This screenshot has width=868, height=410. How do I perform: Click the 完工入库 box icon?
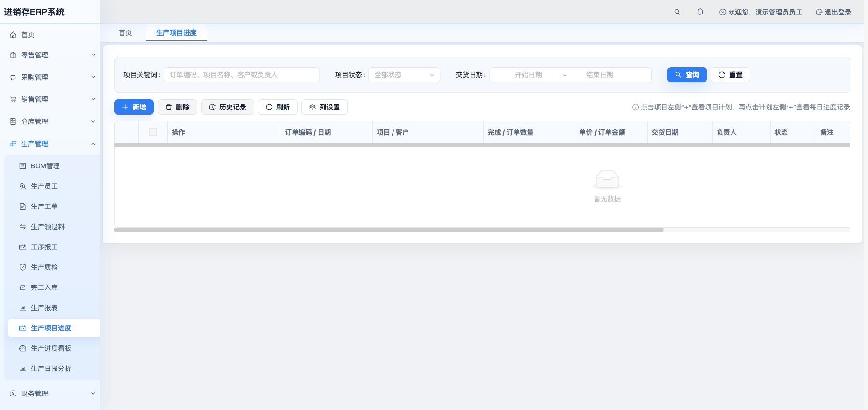23,287
